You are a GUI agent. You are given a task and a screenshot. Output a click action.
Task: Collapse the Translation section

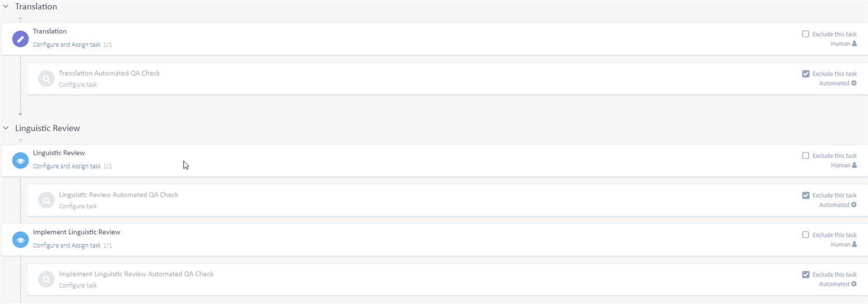6,6
